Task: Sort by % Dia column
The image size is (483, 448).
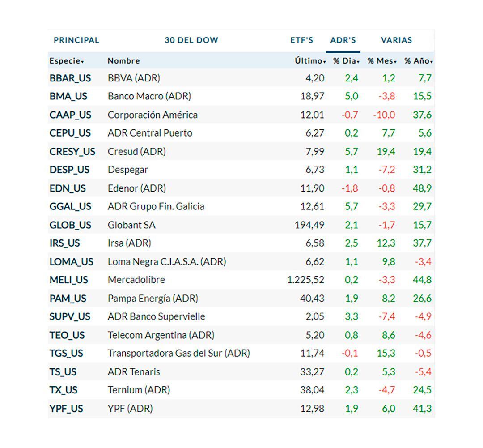Action: pos(346,61)
